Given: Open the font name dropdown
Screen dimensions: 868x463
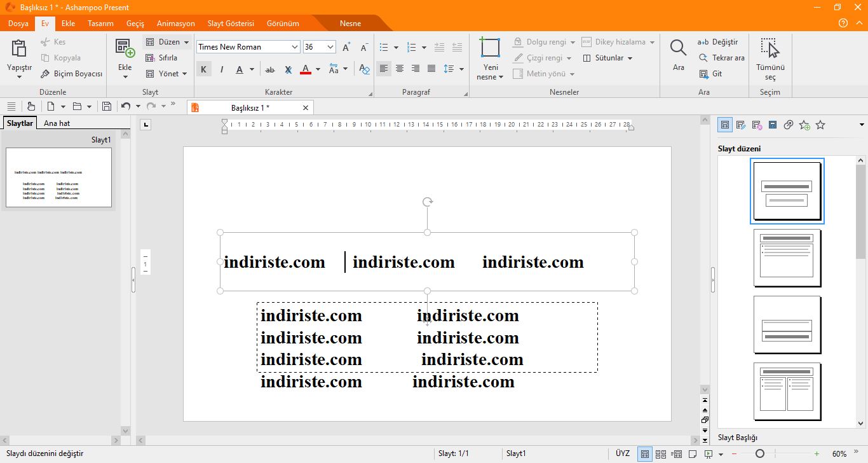Looking at the screenshot, I should [x=295, y=47].
